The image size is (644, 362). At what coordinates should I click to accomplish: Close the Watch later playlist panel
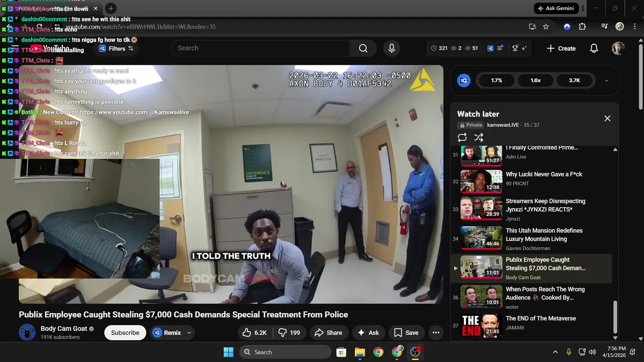[x=607, y=119]
